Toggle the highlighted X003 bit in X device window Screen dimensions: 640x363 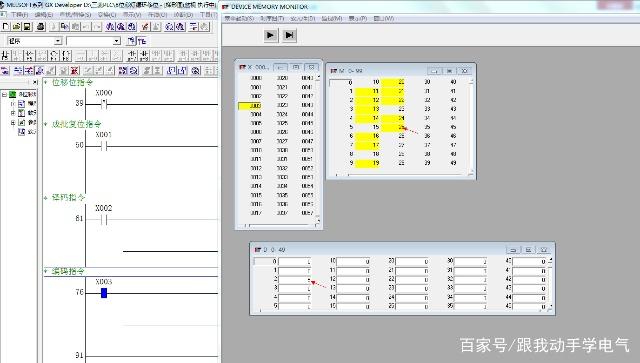point(249,106)
